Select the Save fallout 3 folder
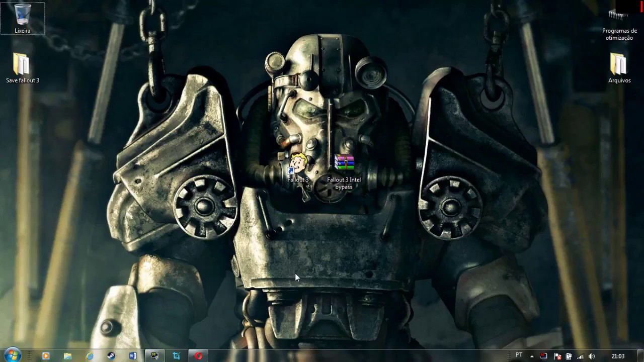Viewport: 644px width, 362px height. pyautogui.click(x=22, y=68)
